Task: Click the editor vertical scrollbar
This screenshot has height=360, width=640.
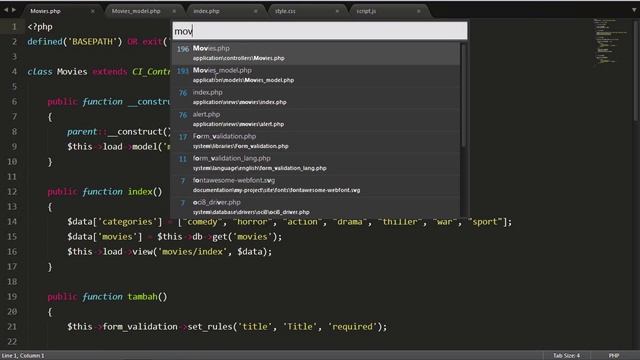Action: click(x=636, y=70)
